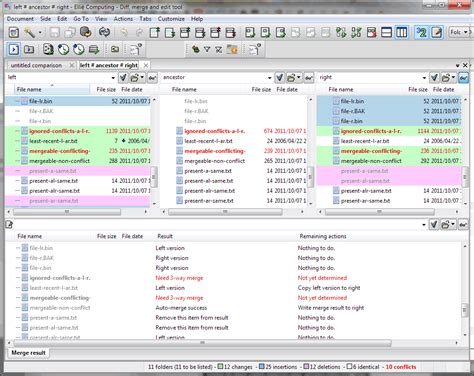Screen dimensions: 474x376
Task: Click the open-folder icon in right pane header
Action: click(446, 78)
